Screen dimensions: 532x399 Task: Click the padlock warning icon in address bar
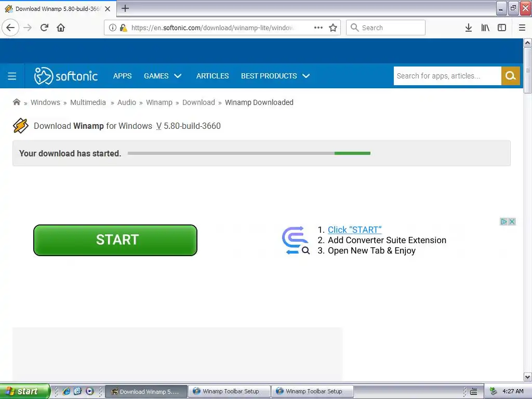point(123,28)
